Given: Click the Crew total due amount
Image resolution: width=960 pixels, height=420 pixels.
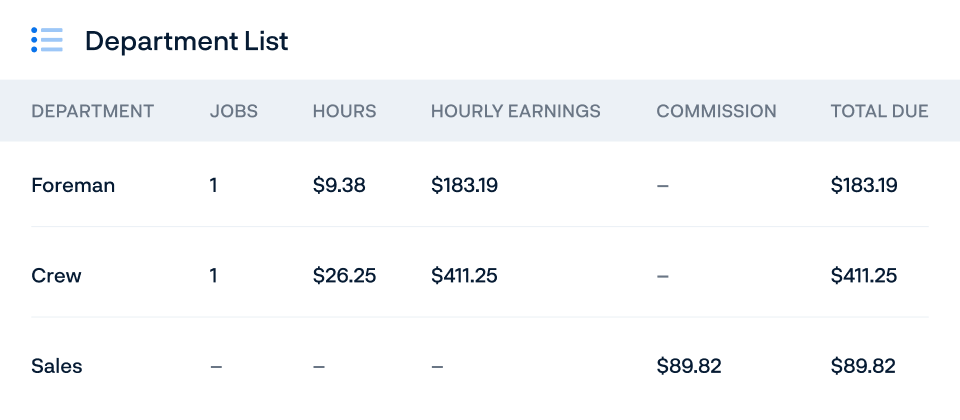Looking at the screenshot, I should pyautogui.click(x=864, y=276).
